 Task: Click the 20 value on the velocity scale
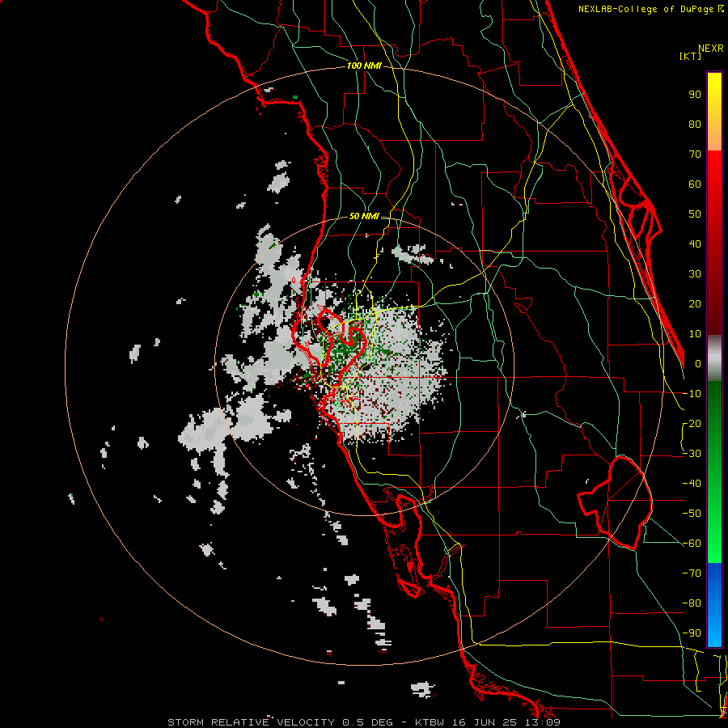click(x=695, y=303)
